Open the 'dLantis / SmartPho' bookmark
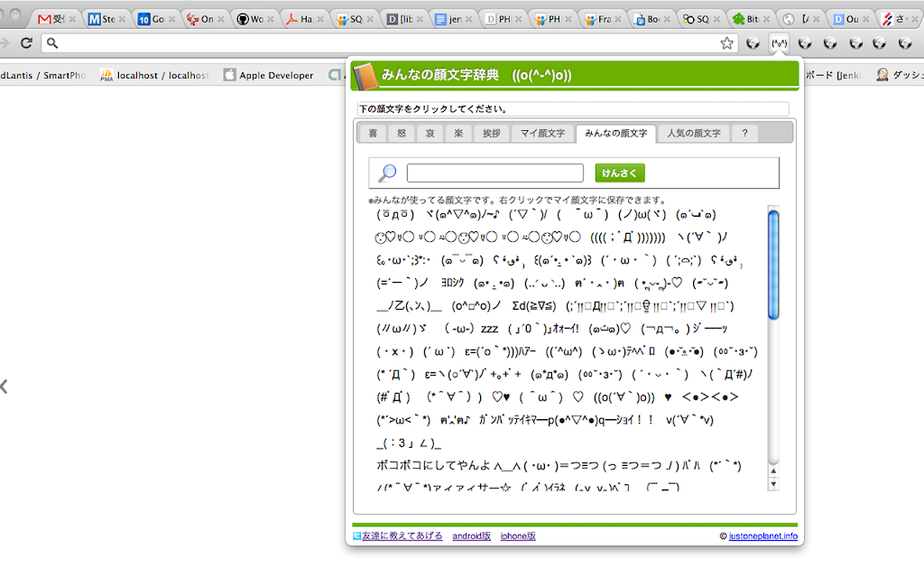Image resolution: width=924 pixels, height=578 pixels. click(x=43, y=75)
